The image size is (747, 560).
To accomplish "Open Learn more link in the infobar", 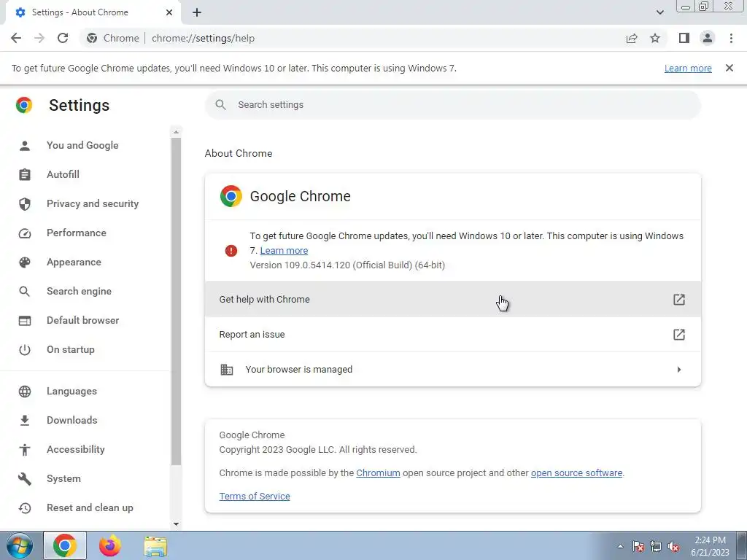I will [688, 68].
